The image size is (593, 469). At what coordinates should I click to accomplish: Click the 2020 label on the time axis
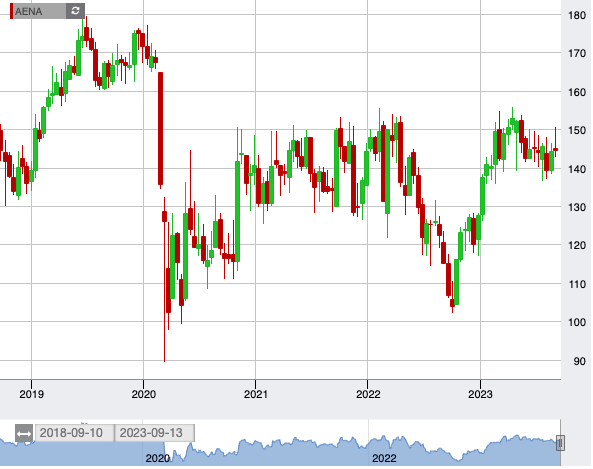click(x=143, y=394)
